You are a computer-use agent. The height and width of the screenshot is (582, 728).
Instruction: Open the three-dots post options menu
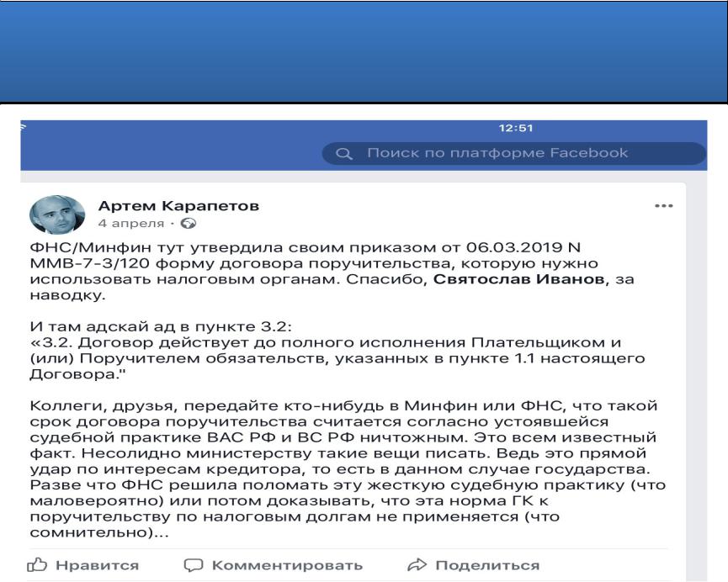coord(663,206)
